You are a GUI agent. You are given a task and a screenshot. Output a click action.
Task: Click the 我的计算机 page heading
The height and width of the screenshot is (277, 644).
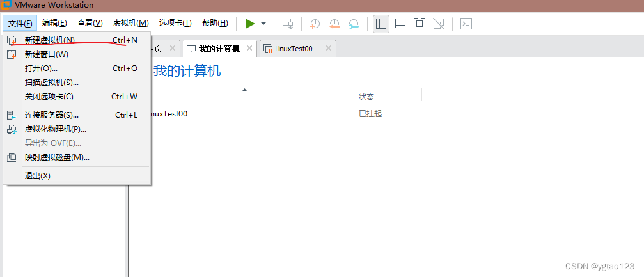(187, 70)
